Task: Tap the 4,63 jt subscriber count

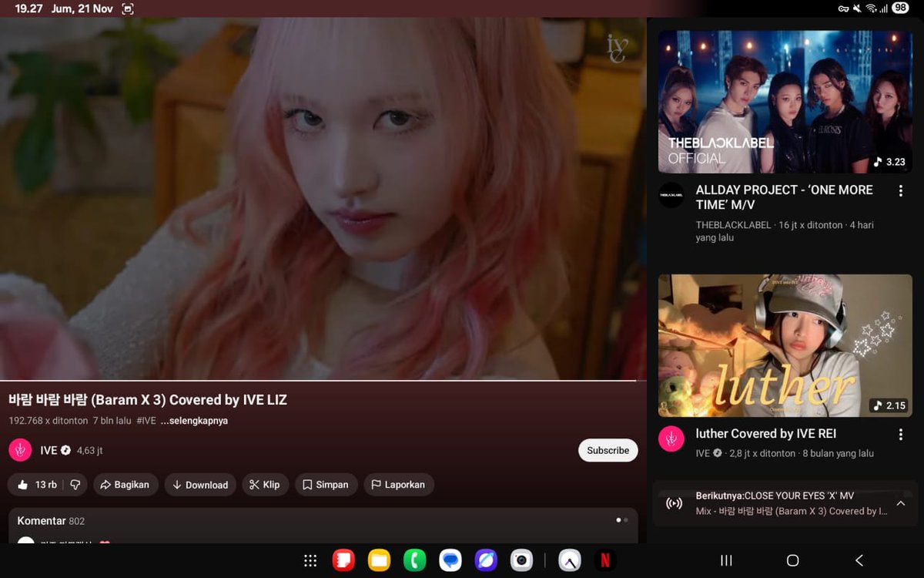Action: (90, 450)
